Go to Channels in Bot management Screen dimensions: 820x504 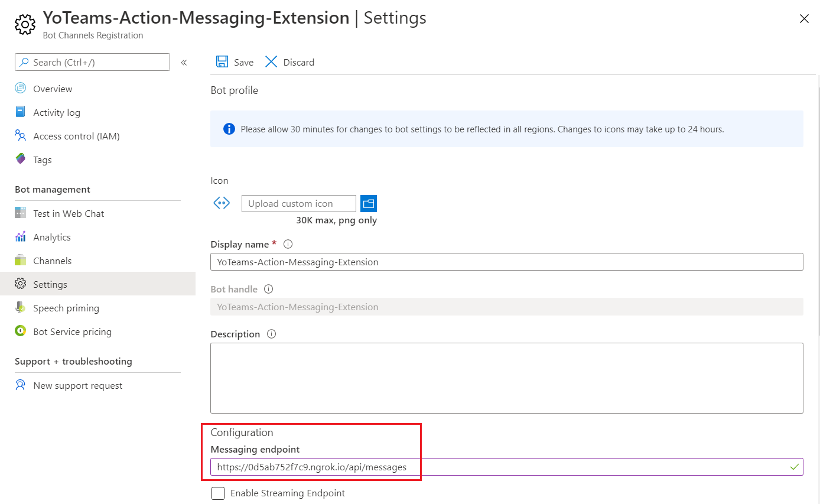(x=52, y=261)
